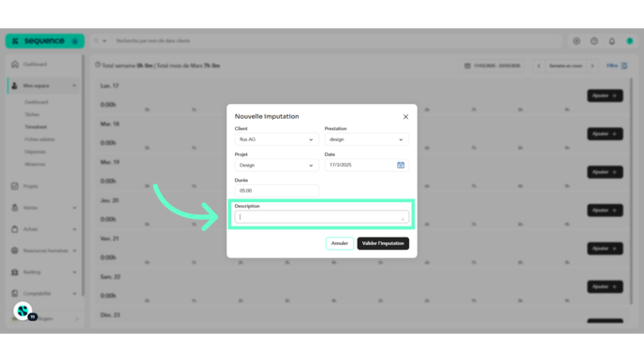644x362 pixels.
Task: Click the Mon espace person icon
Action: [x=15, y=86]
